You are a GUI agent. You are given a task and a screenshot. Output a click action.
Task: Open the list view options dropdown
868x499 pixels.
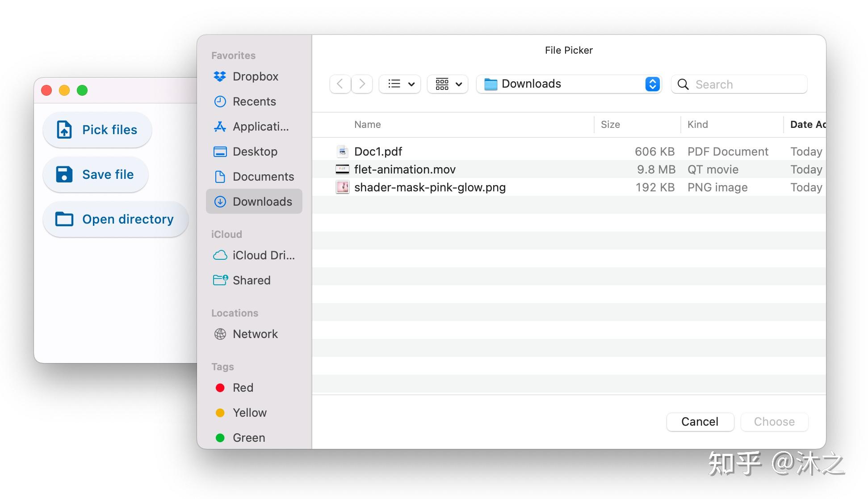click(399, 84)
